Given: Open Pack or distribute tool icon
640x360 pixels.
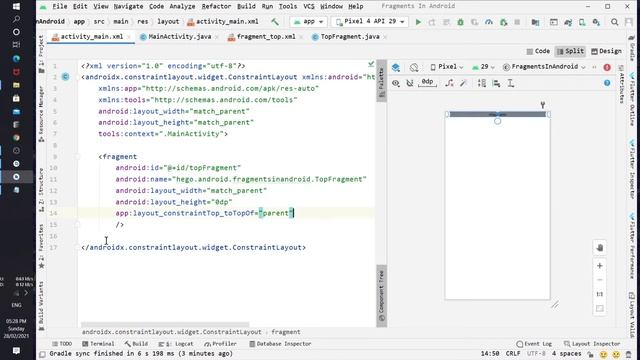Looking at the screenshot, I should click(482, 83).
